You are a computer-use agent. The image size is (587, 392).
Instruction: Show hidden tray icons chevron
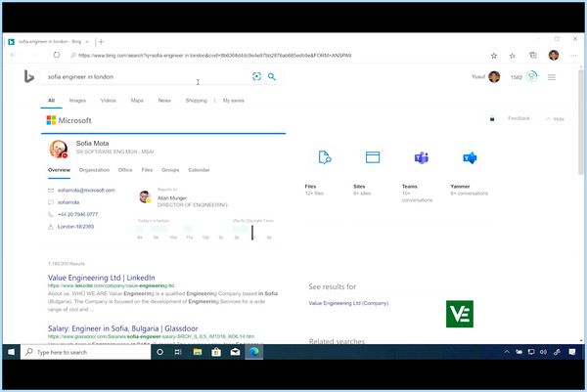(x=507, y=352)
